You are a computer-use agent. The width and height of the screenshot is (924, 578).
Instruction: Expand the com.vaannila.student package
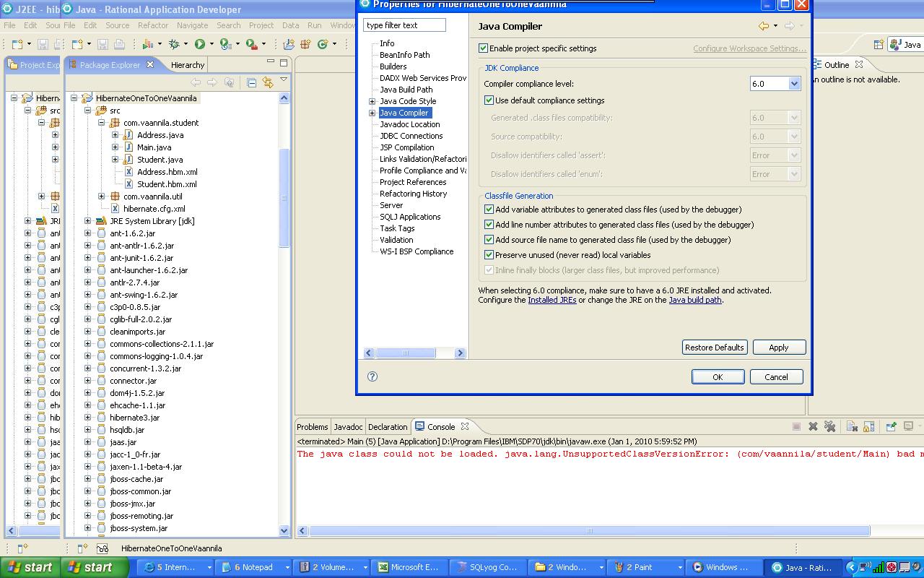click(x=103, y=123)
